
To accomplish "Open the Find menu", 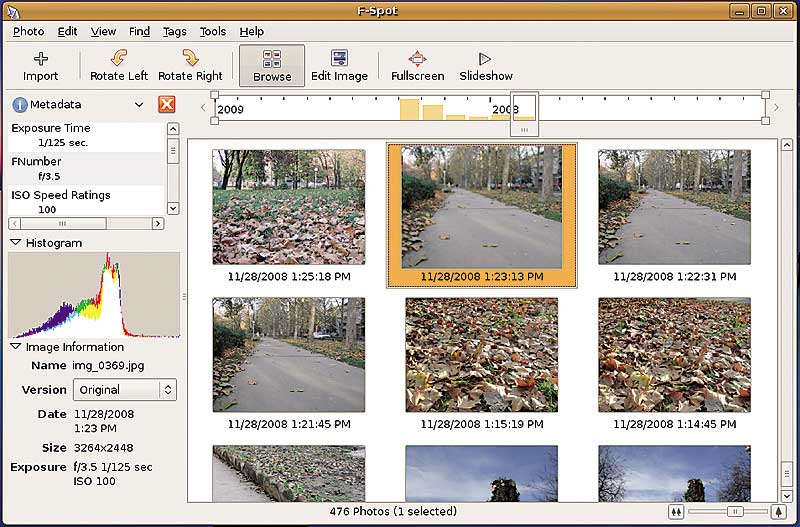I will (x=139, y=32).
